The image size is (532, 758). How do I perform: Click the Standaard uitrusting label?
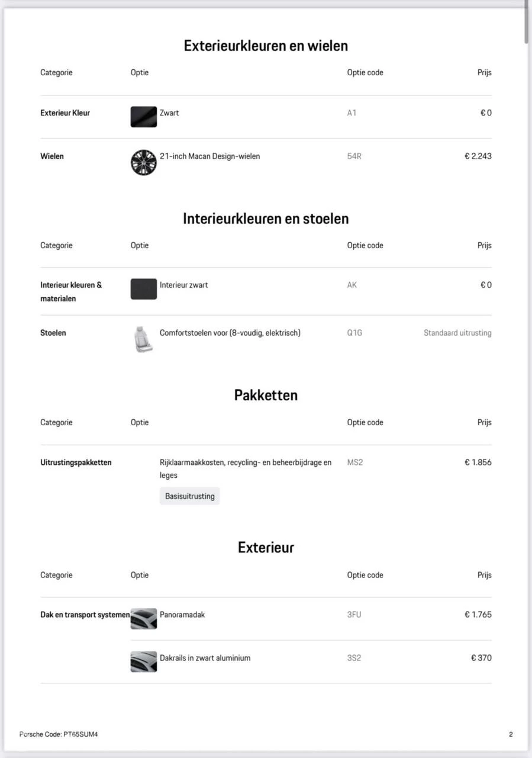pyautogui.click(x=457, y=333)
